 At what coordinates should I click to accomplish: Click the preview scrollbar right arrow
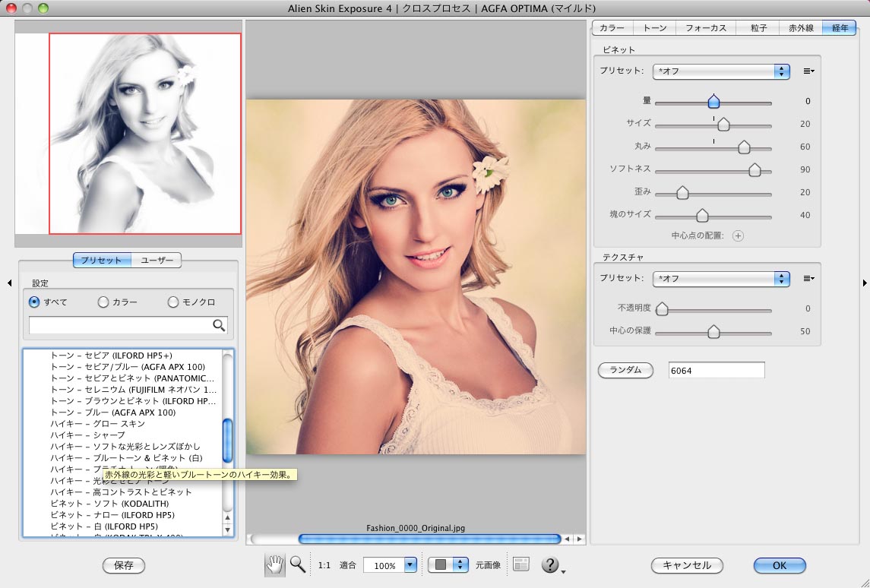[x=579, y=539]
